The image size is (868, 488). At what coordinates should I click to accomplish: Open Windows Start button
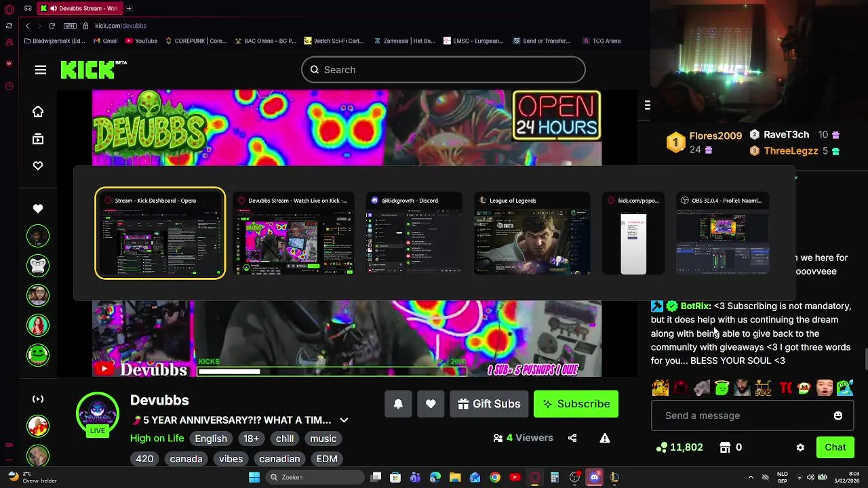254,477
